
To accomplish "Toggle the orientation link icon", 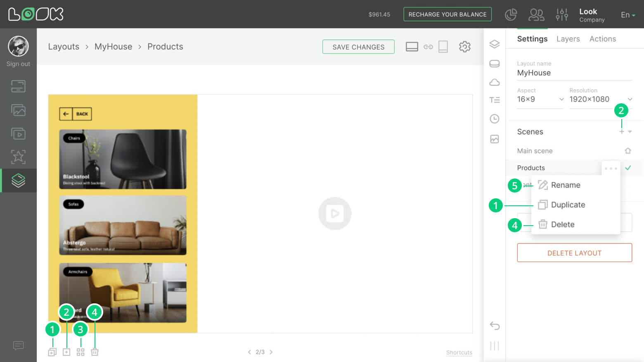I will [x=428, y=47].
